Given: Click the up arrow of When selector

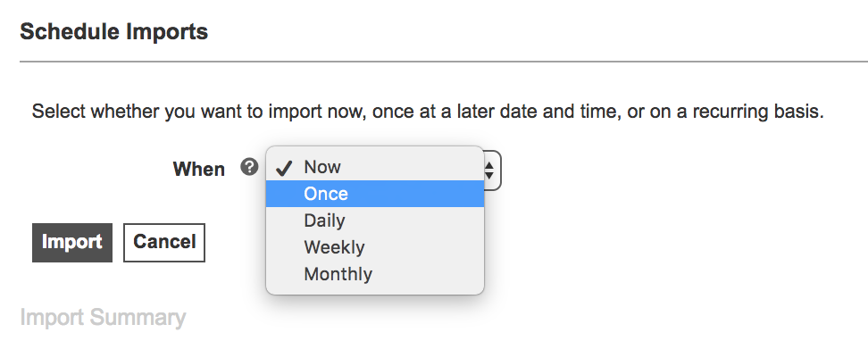Looking at the screenshot, I should pyautogui.click(x=489, y=165).
